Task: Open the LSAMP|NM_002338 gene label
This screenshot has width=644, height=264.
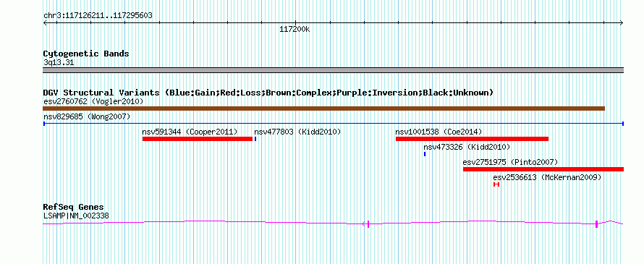Action: (x=76, y=216)
